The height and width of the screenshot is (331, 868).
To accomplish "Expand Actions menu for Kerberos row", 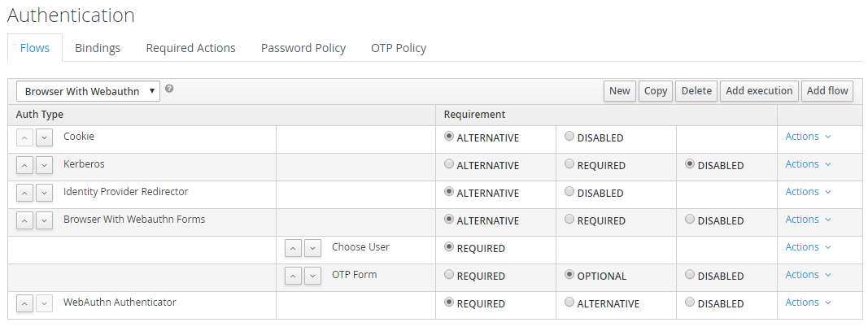I will [809, 163].
